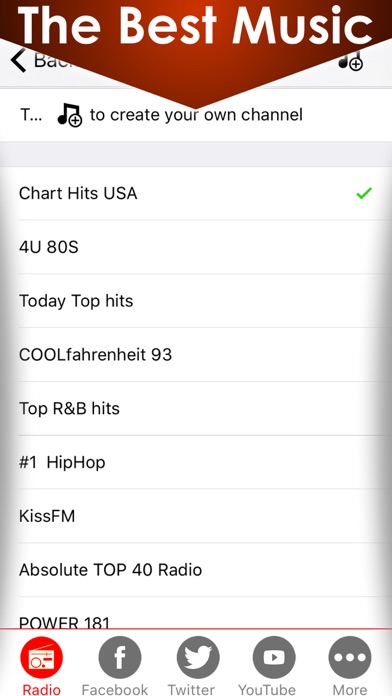Open the YouTube icon tab

pyautogui.click(x=274, y=657)
